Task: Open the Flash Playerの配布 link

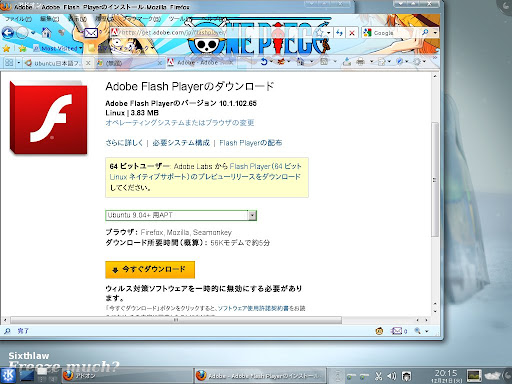Action: [x=251, y=143]
